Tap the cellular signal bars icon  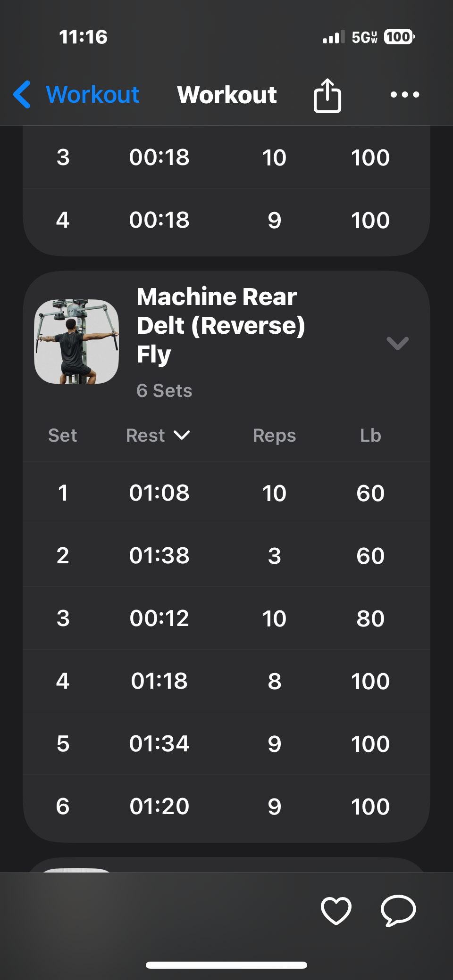tap(333, 37)
